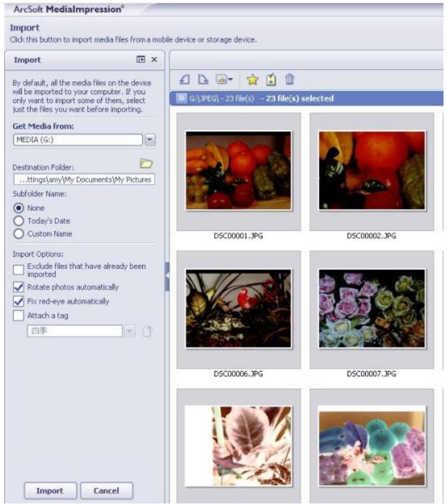The width and height of the screenshot is (447, 504).
Task: Open the Get Media from dropdown arrow
Action: click(x=150, y=140)
